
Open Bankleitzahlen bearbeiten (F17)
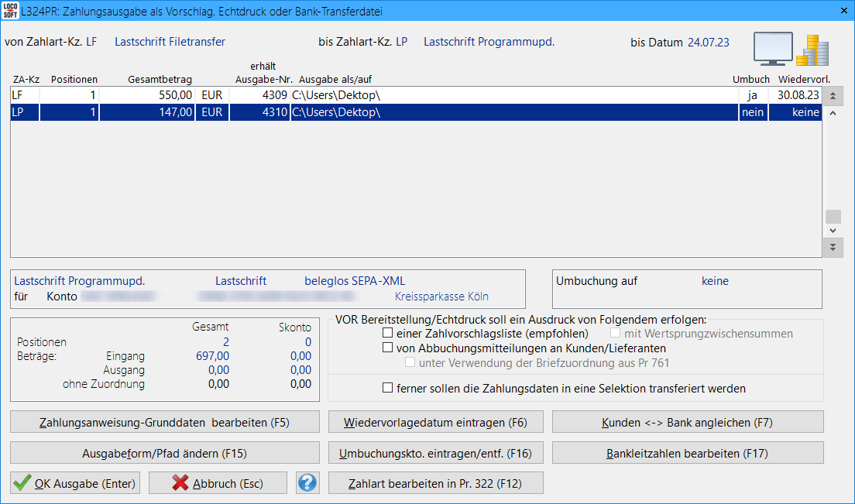tap(688, 453)
